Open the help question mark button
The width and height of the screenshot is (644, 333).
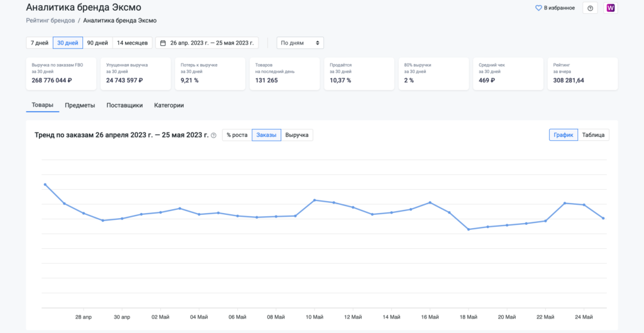[590, 8]
